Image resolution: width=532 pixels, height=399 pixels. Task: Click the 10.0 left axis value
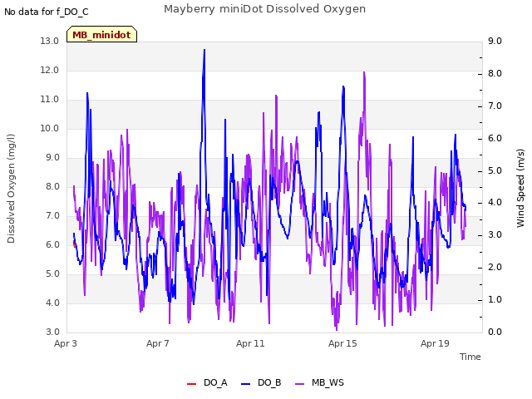(x=50, y=129)
